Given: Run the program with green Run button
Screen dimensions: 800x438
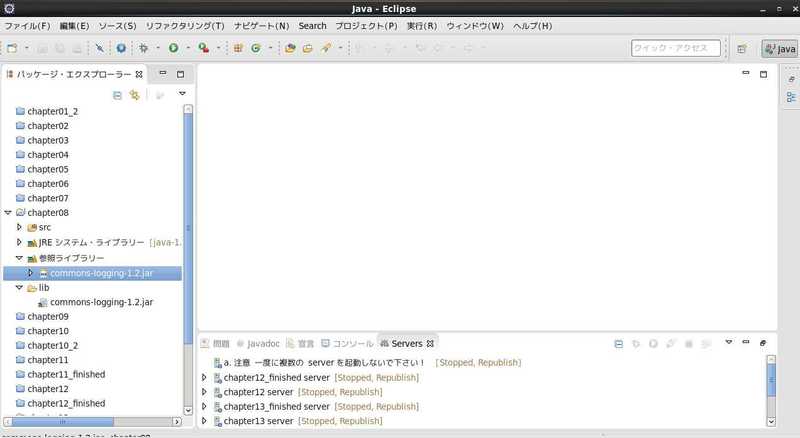Looking at the screenshot, I should point(173,48).
